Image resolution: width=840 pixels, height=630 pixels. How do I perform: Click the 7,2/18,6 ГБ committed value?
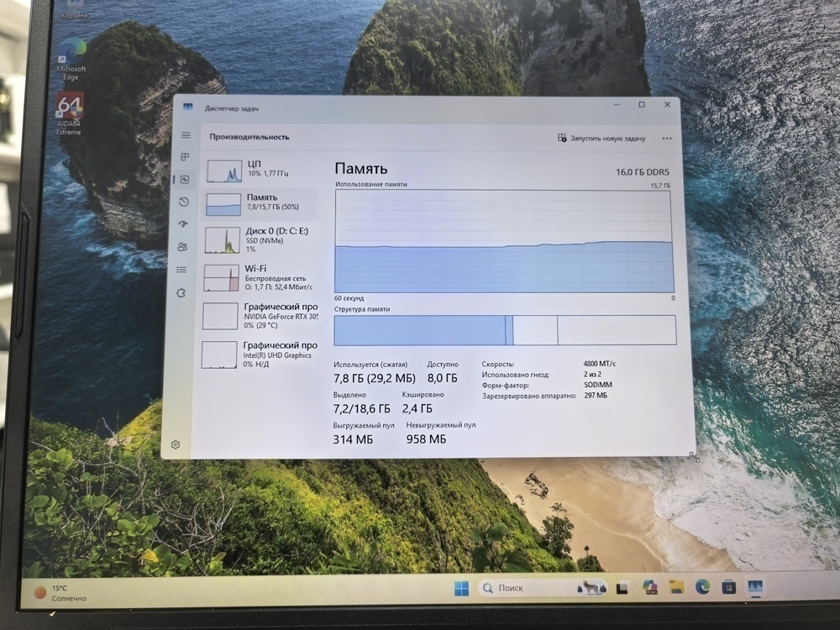click(361, 409)
